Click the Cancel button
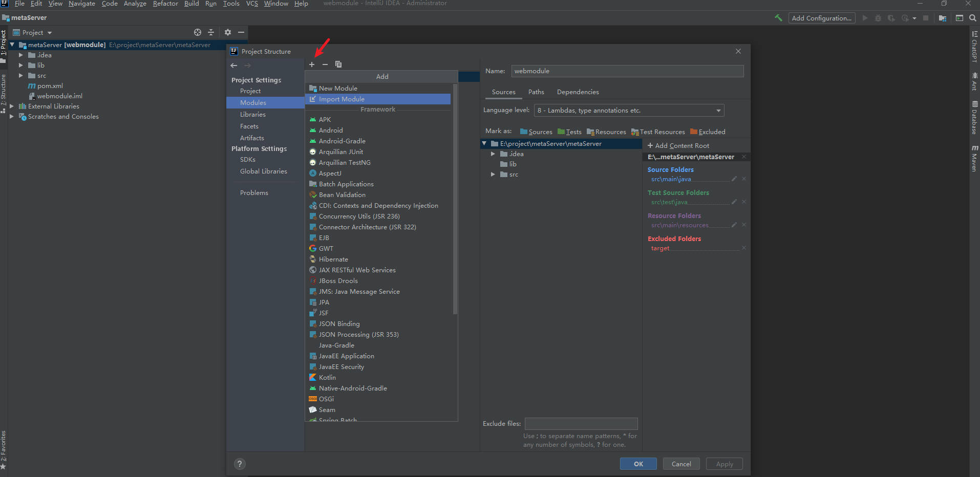 click(681, 464)
